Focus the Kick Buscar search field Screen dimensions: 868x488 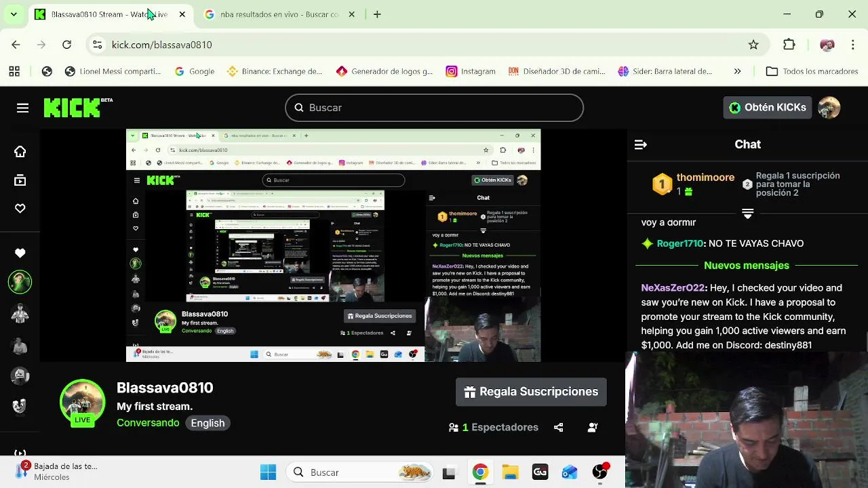pos(434,108)
